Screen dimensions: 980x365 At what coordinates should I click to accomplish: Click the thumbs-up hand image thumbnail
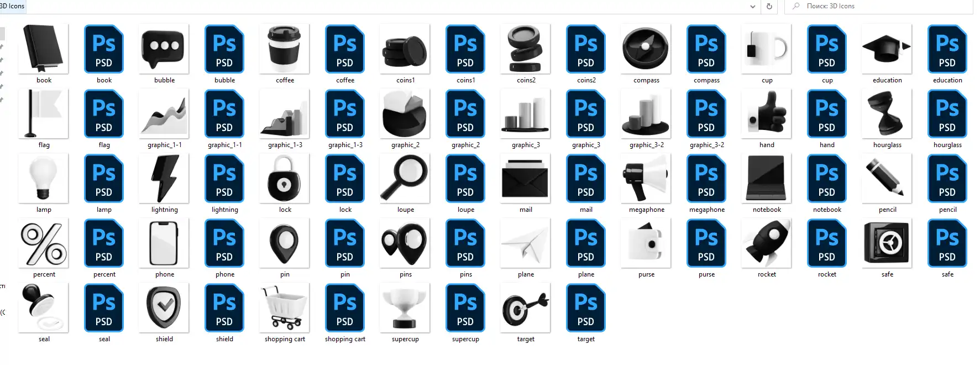pos(767,113)
